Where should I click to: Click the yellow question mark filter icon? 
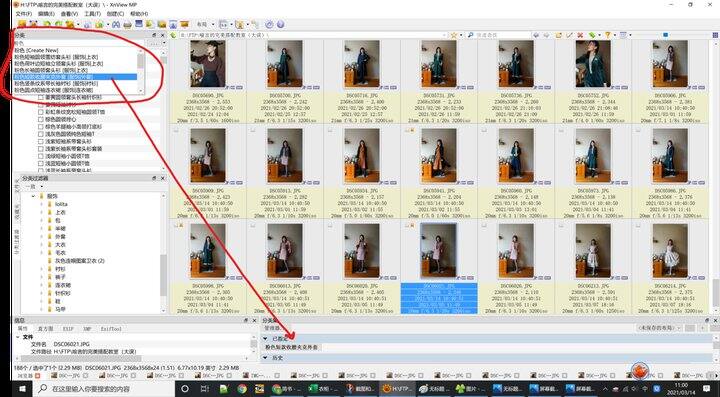click(x=607, y=35)
